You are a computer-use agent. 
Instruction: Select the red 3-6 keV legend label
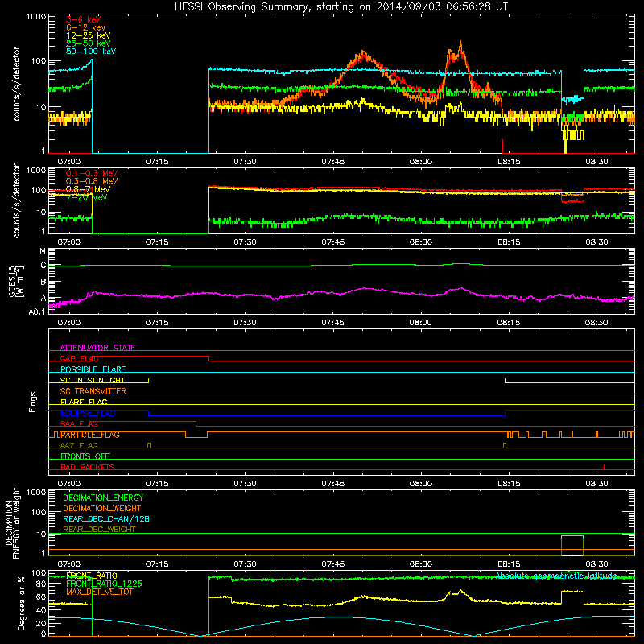83,19
